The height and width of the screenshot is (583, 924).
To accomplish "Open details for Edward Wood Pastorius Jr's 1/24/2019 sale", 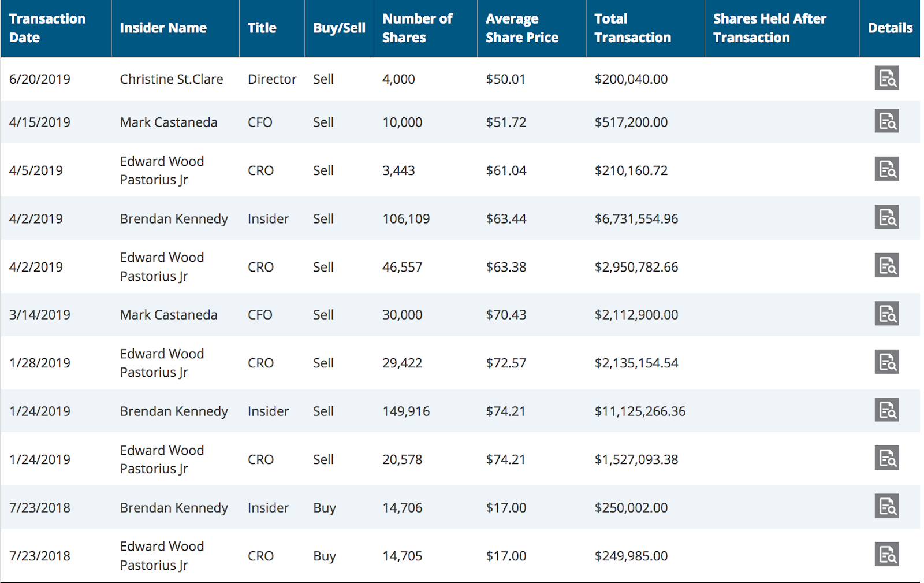I will click(x=886, y=458).
